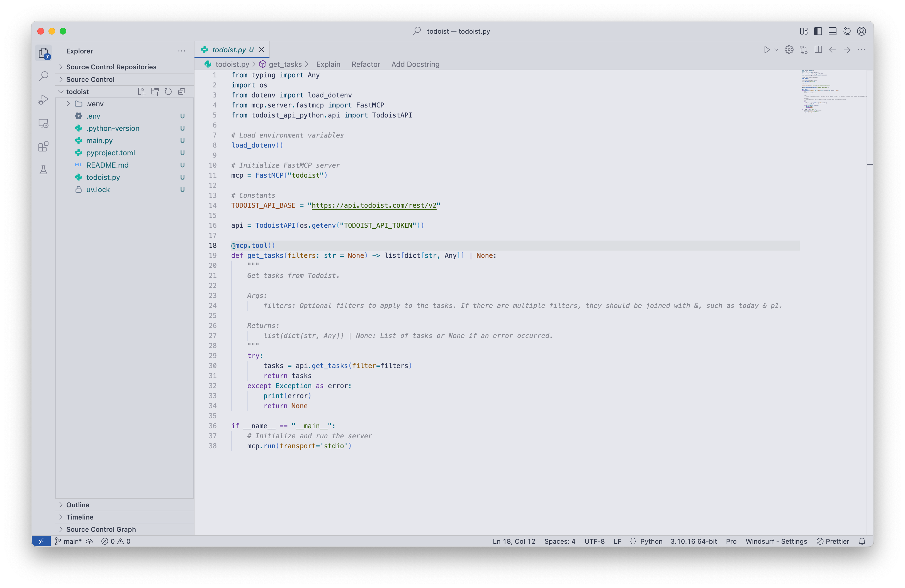This screenshot has width=905, height=588.
Task: Open Windsurf - Settings in status bar
Action: tap(776, 541)
